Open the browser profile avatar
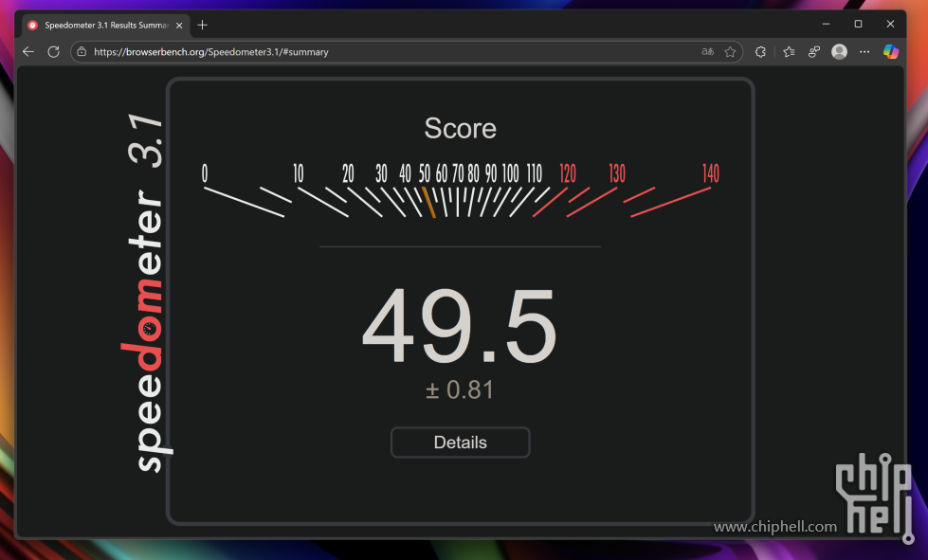 (x=839, y=52)
